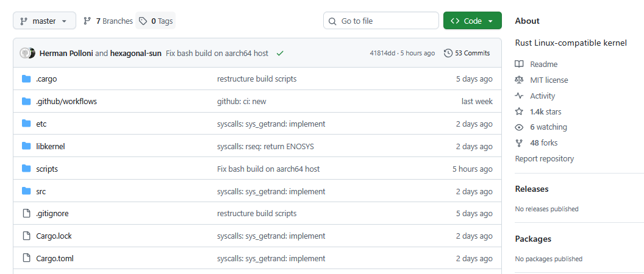Open the libkernel folder
644x274 pixels.
click(51, 146)
